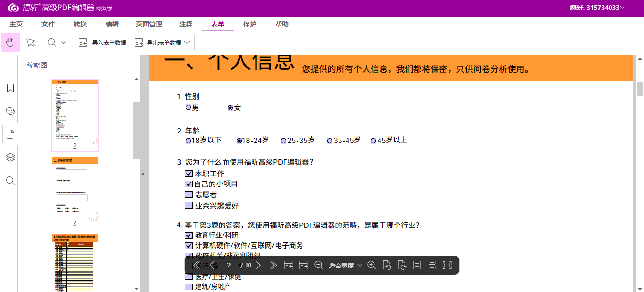Uncheck the 本职工作 checkbox
The height and width of the screenshot is (292, 644).
(x=189, y=174)
